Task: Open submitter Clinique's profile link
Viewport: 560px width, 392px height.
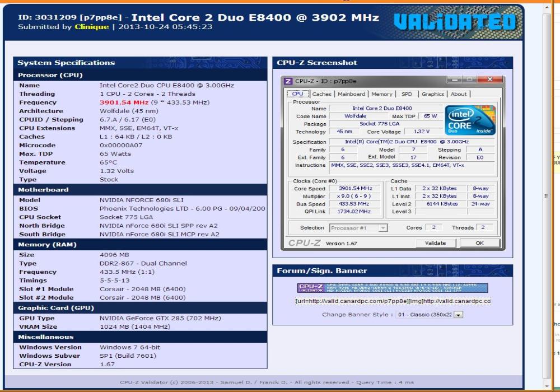Action: tap(92, 27)
